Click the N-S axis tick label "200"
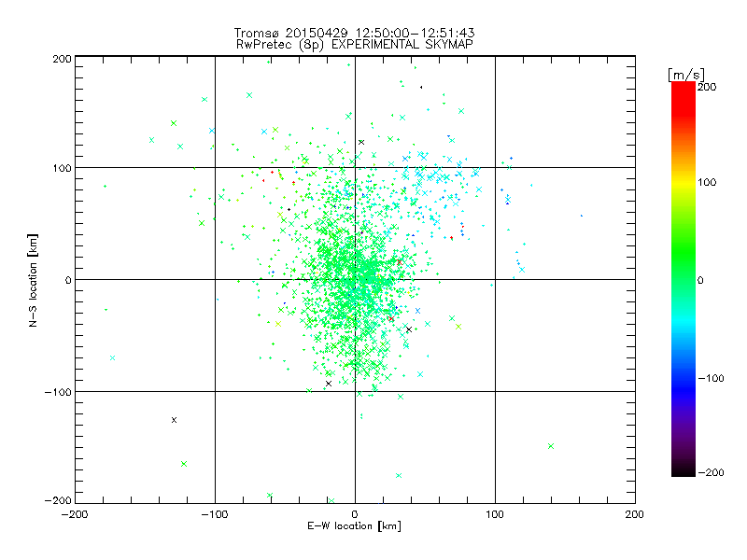 click(62, 59)
